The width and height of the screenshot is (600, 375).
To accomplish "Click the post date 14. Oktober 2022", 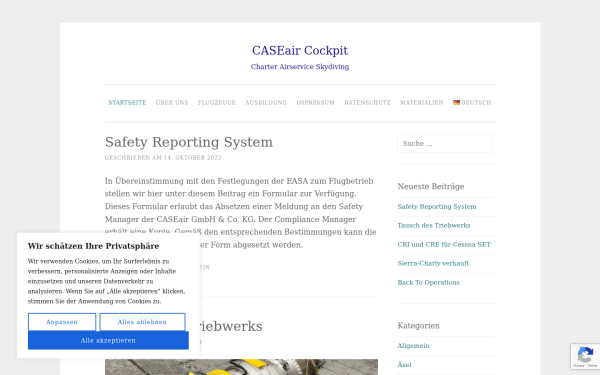I will [x=192, y=158].
